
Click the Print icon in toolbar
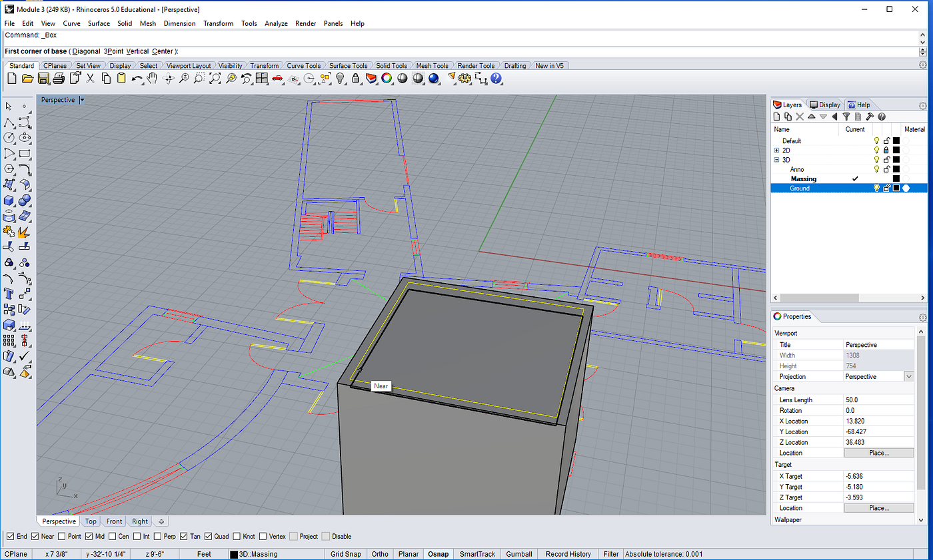pos(59,79)
